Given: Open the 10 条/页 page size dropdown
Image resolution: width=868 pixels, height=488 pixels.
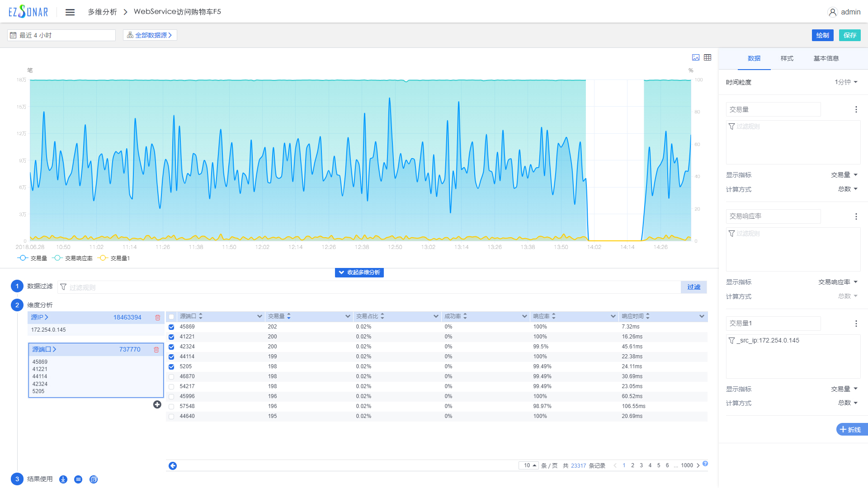Looking at the screenshot, I should click(529, 465).
